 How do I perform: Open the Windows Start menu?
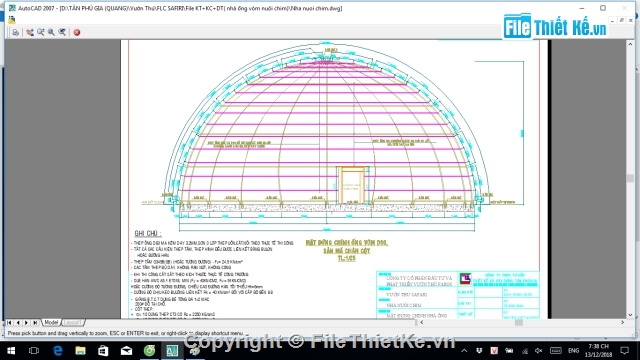11,351
